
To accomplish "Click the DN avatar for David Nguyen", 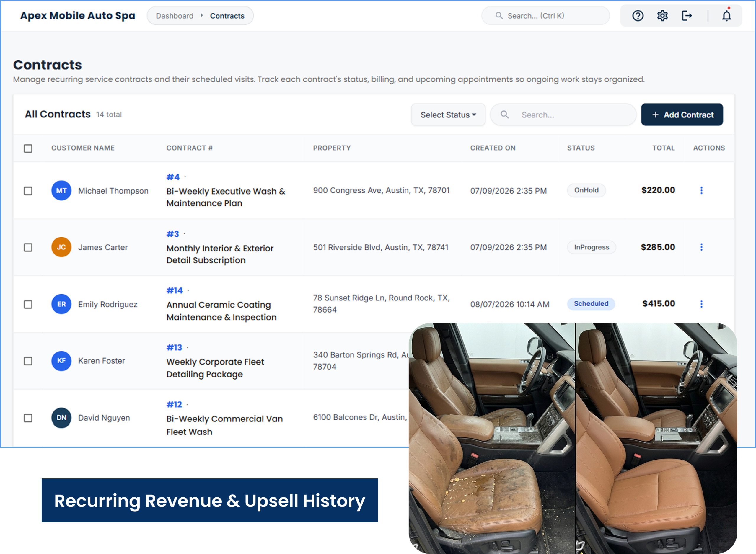I will (61, 418).
